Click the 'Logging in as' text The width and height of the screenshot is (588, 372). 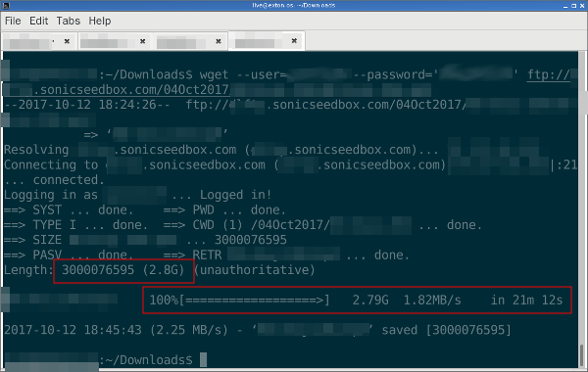(51, 195)
